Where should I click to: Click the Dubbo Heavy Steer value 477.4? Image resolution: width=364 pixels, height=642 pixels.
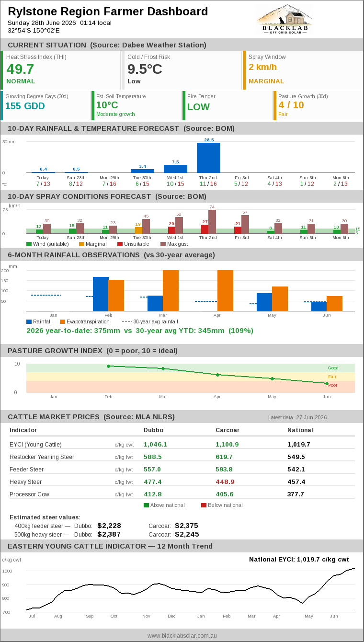pyautogui.click(x=153, y=482)
